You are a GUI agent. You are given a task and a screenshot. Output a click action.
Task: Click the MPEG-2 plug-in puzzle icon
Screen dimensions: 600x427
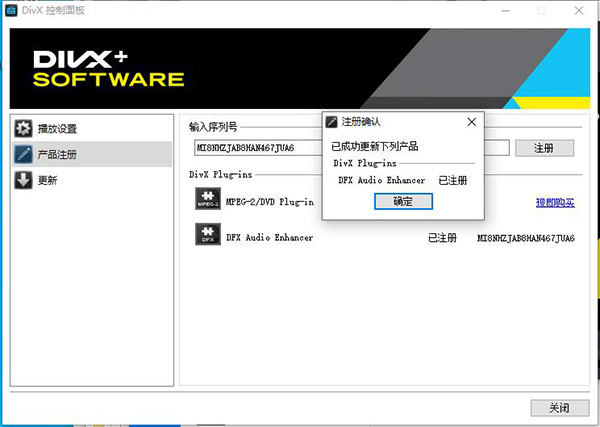208,199
